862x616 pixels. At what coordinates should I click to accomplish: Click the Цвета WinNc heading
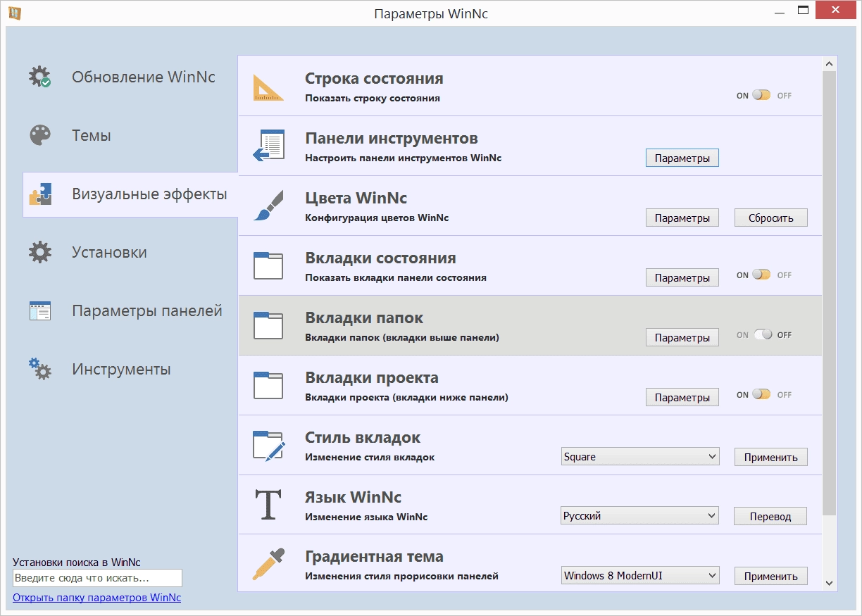[x=356, y=198]
